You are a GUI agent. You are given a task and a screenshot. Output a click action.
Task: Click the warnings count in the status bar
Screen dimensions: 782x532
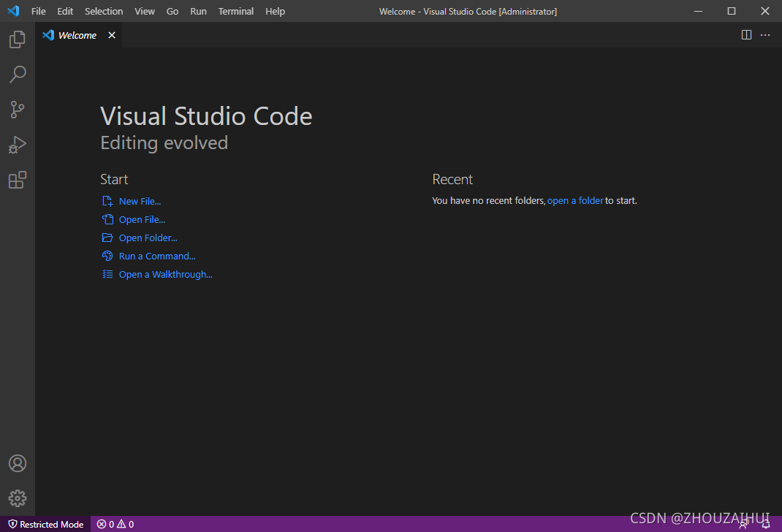(x=126, y=524)
